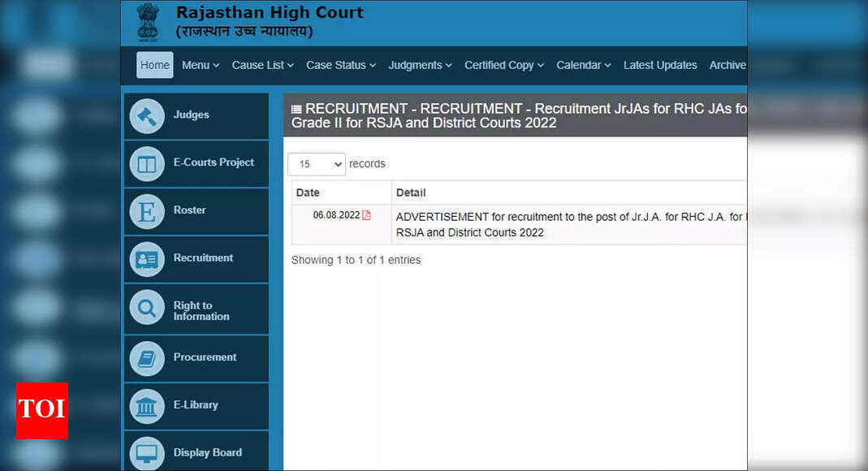Open the Display Board monitor icon
This screenshot has height=471, width=868.
[147, 453]
